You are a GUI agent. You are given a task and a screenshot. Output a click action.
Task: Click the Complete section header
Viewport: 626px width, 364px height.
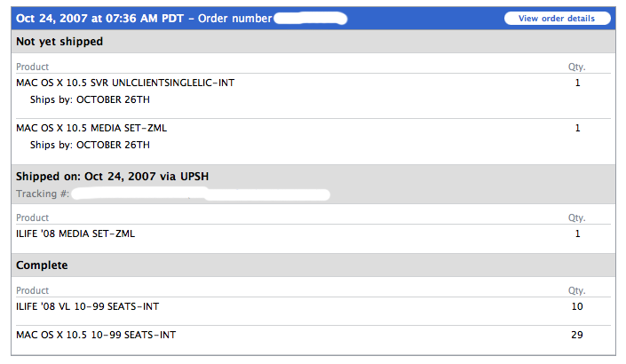click(42, 265)
